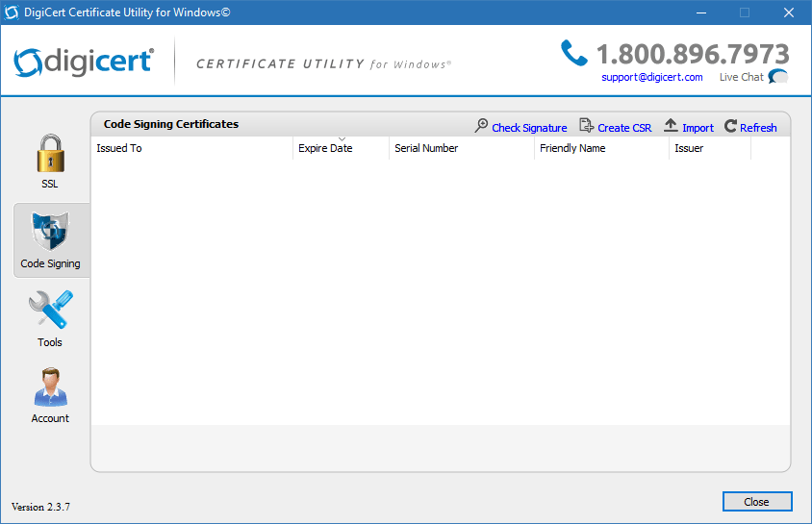
Task: Click the 1.800.896.7973 phone number
Action: click(x=693, y=54)
